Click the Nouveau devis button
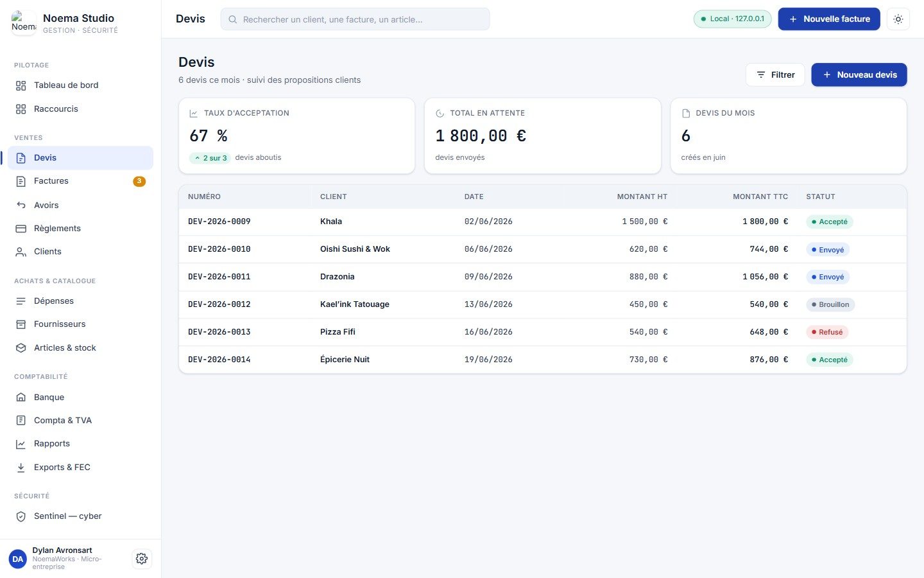The height and width of the screenshot is (578, 924). click(859, 74)
